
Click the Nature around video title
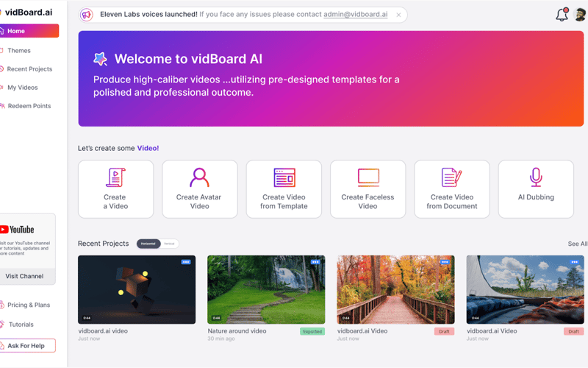click(x=237, y=330)
